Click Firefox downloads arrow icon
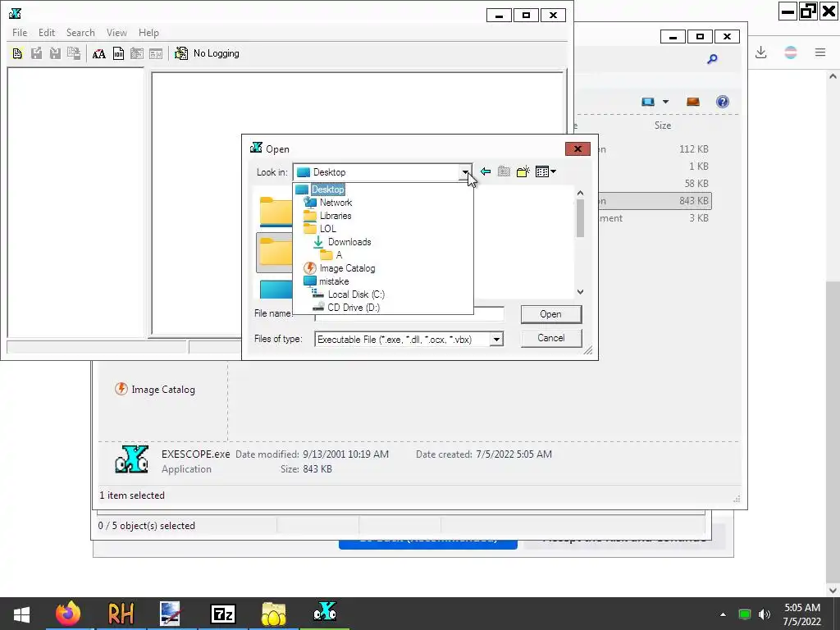The width and height of the screenshot is (840, 630). click(x=760, y=52)
